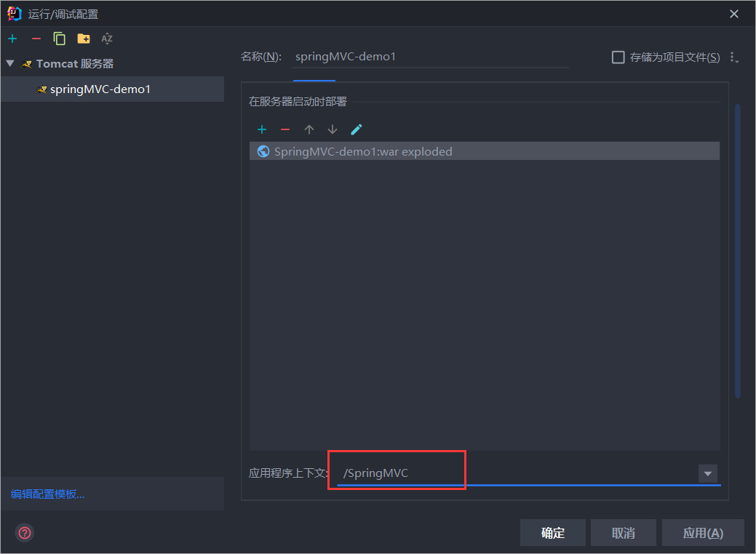The image size is (756, 554).
Task: Click the 取消 button
Action: (624, 533)
